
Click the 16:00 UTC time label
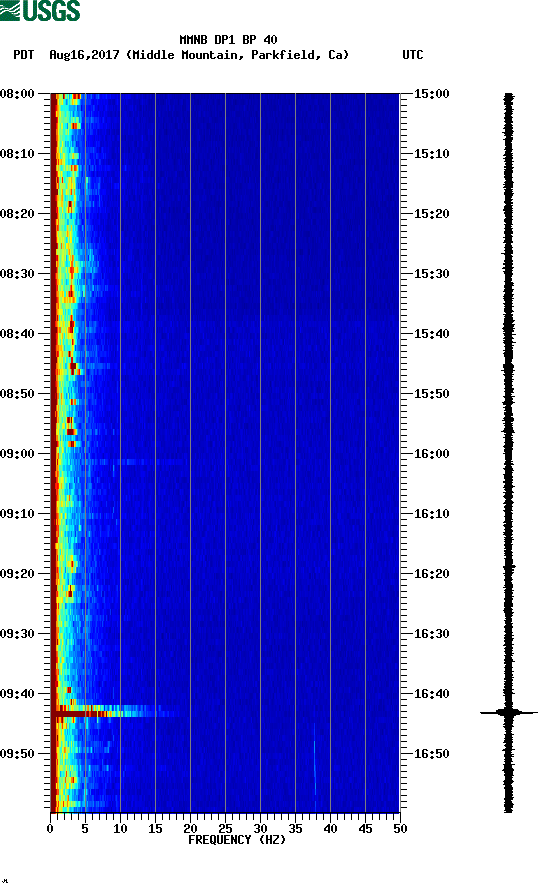[x=431, y=453]
